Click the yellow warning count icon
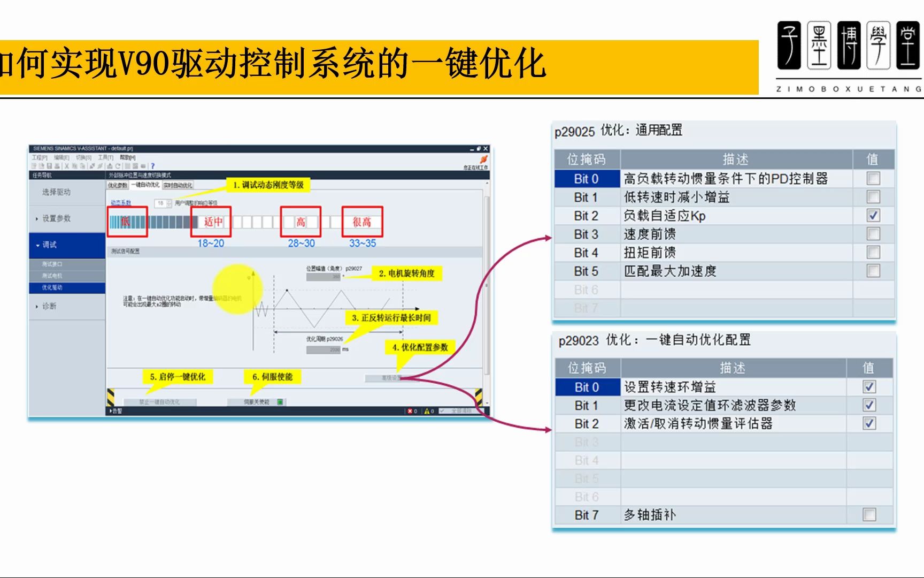The width and height of the screenshot is (924, 578). (x=427, y=411)
